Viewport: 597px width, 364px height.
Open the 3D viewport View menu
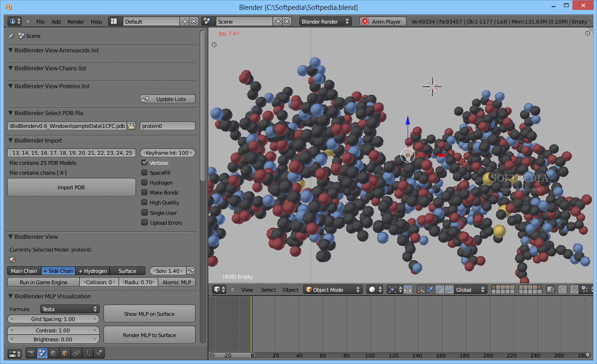[x=247, y=290]
